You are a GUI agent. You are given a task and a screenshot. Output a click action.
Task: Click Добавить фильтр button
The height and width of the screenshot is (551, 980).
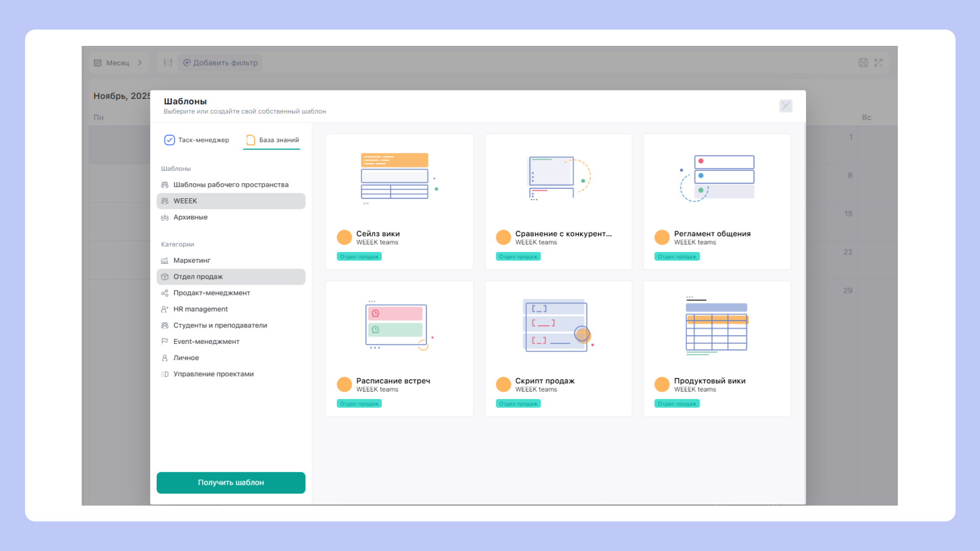[x=220, y=63]
